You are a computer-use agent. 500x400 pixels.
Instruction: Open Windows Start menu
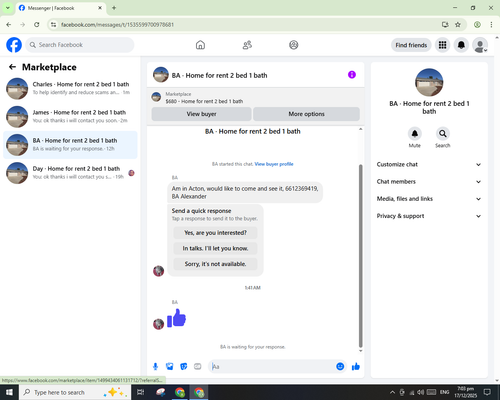[9, 392]
